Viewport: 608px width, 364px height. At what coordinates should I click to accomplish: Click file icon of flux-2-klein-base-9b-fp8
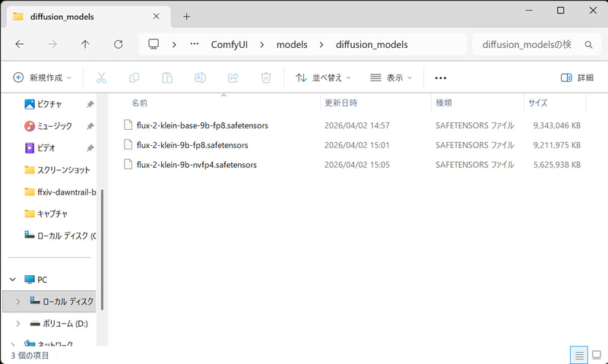point(128,125)
